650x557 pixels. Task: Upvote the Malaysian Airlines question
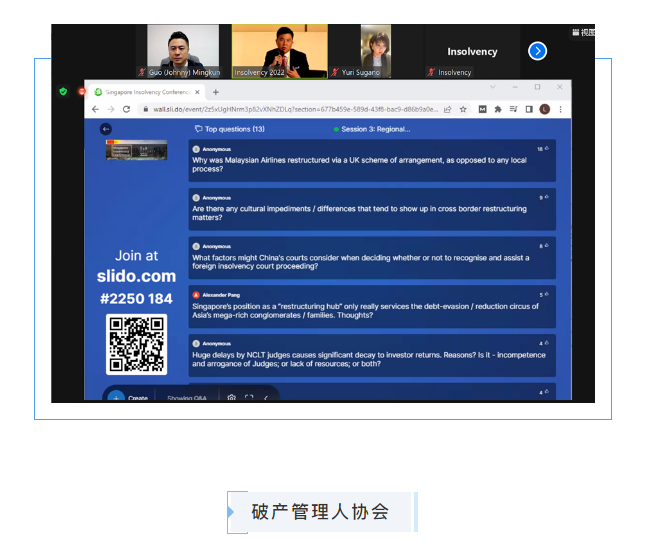pos(546,149)
